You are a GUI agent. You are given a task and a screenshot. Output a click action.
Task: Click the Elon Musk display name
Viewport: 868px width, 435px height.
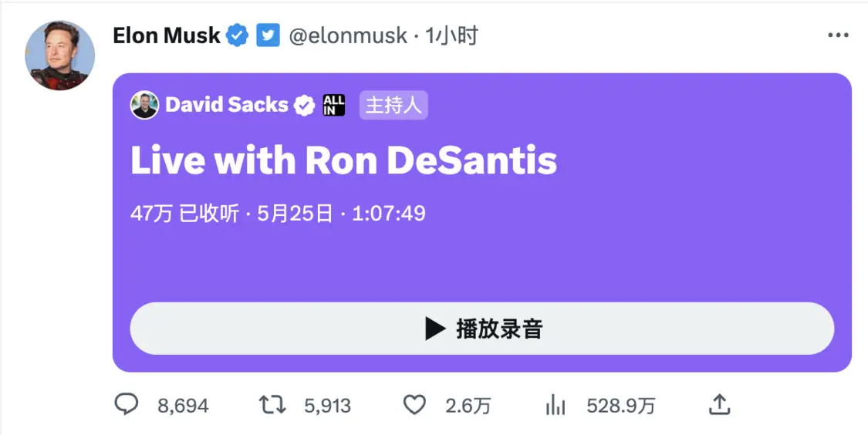coord(167,35)
